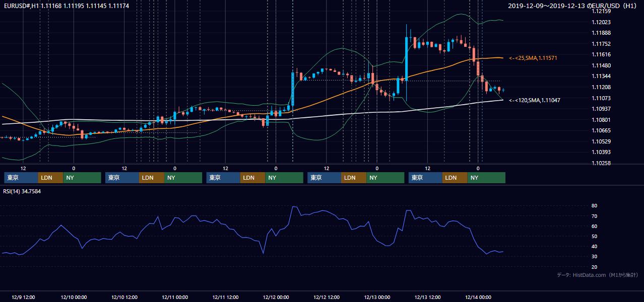Click RSI scale value 30

(595, 256)
